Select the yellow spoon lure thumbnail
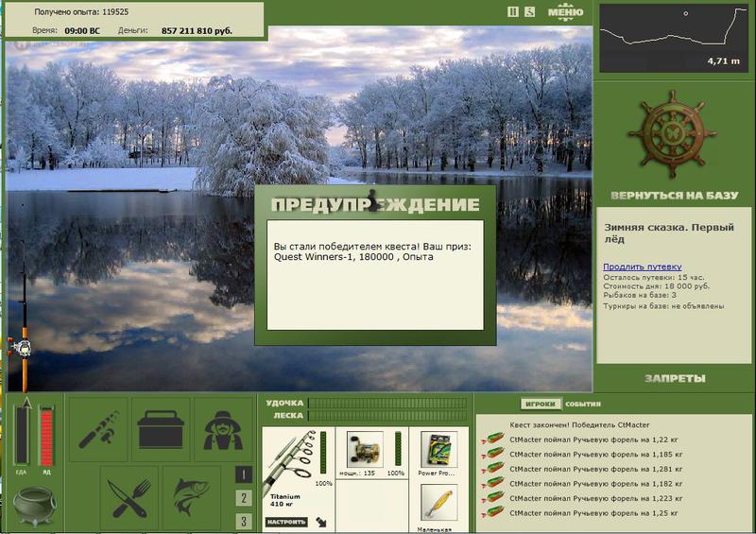This screenshot has width=756, height=534. tap(438, 504)
